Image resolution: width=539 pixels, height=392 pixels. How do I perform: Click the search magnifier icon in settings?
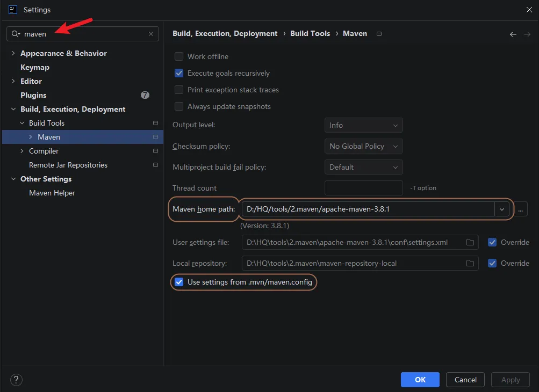click(16, 34)
